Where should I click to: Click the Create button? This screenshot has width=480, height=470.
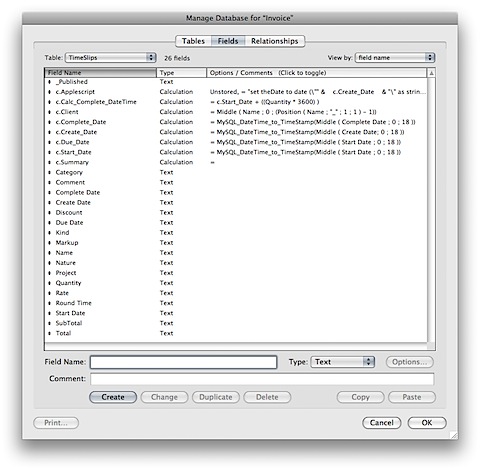coord(113,397)
